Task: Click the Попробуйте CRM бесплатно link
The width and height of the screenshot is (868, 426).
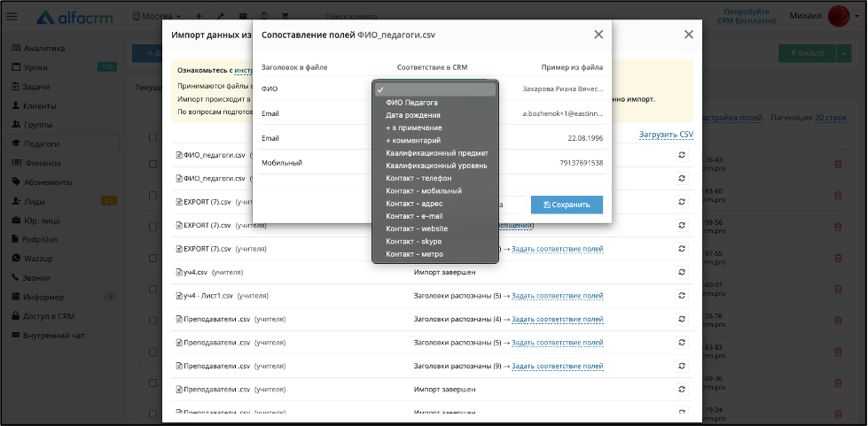Action: pos(747,16)
